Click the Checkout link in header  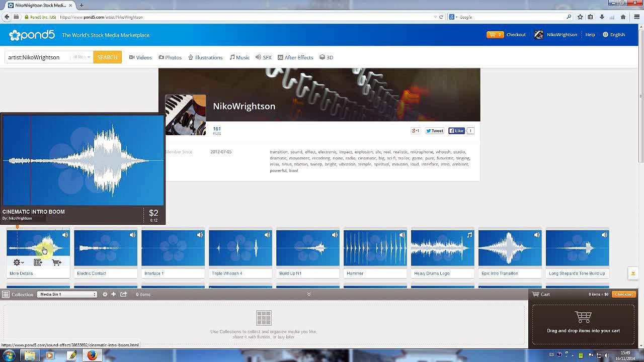click(516, 35)
